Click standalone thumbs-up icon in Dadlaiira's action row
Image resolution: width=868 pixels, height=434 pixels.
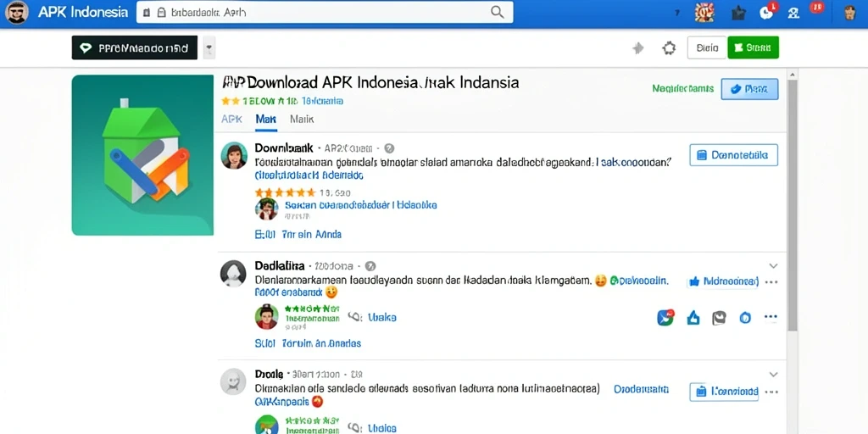pyautogui.click(x=693, y=318)
